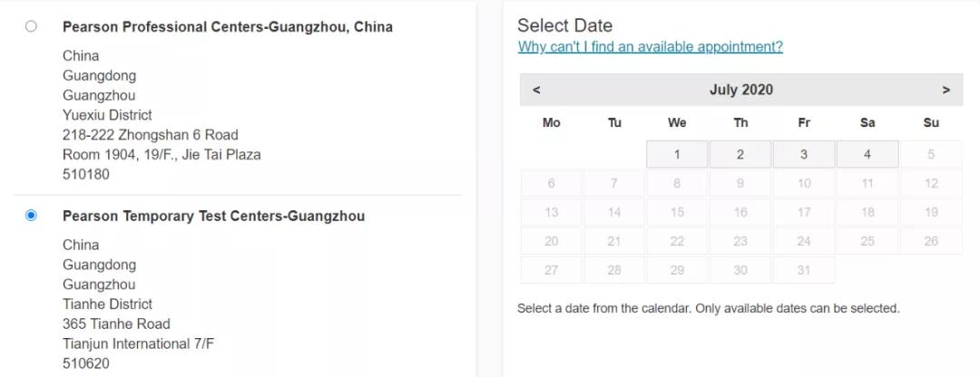Click the 'We' weekday column header
Screen dimensions: 980x377
coord(677,122)
